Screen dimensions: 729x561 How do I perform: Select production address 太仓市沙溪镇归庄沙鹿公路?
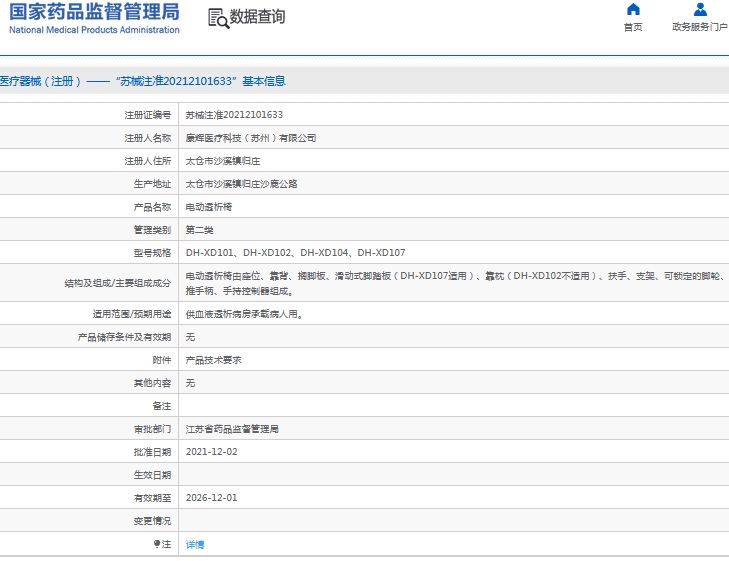[242, 184]
